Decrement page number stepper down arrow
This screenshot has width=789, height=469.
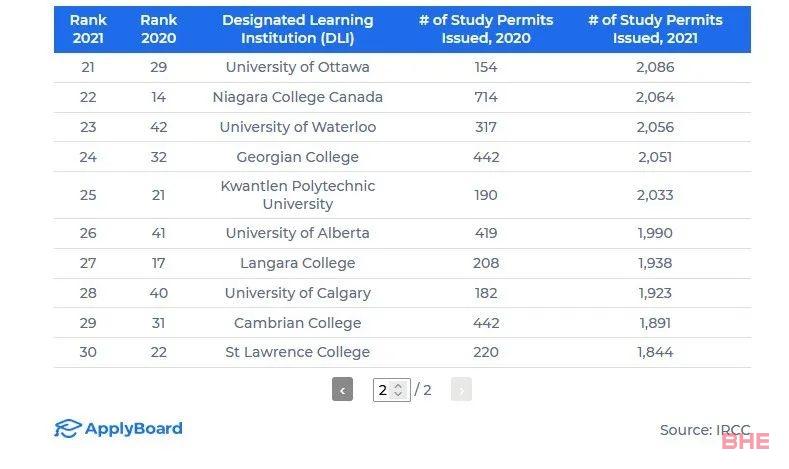[399, 394]
